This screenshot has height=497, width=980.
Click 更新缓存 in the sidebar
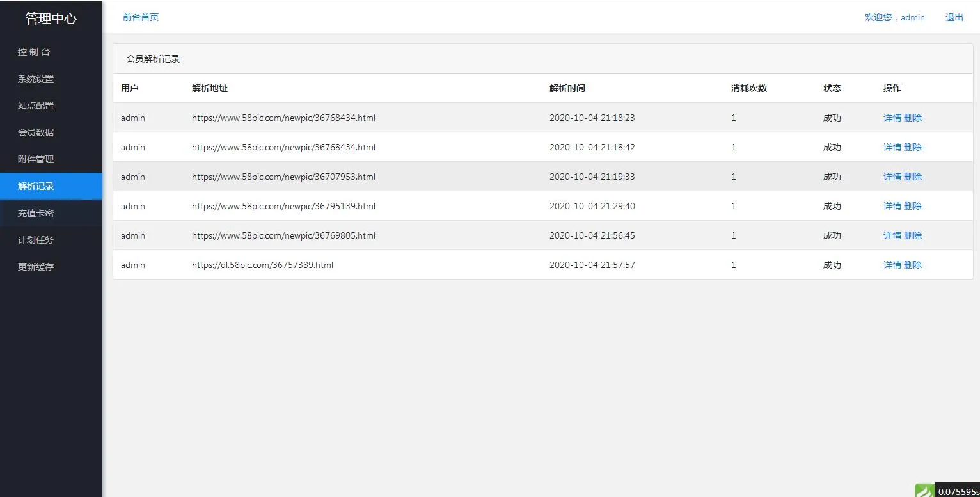(x=36, y=267)
